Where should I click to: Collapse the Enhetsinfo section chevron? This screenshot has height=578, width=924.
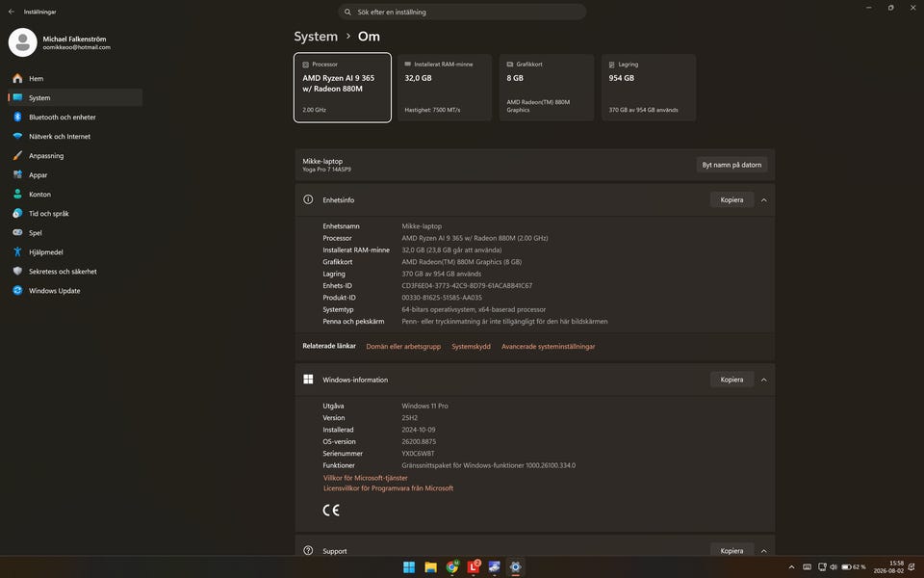point(763,200)
